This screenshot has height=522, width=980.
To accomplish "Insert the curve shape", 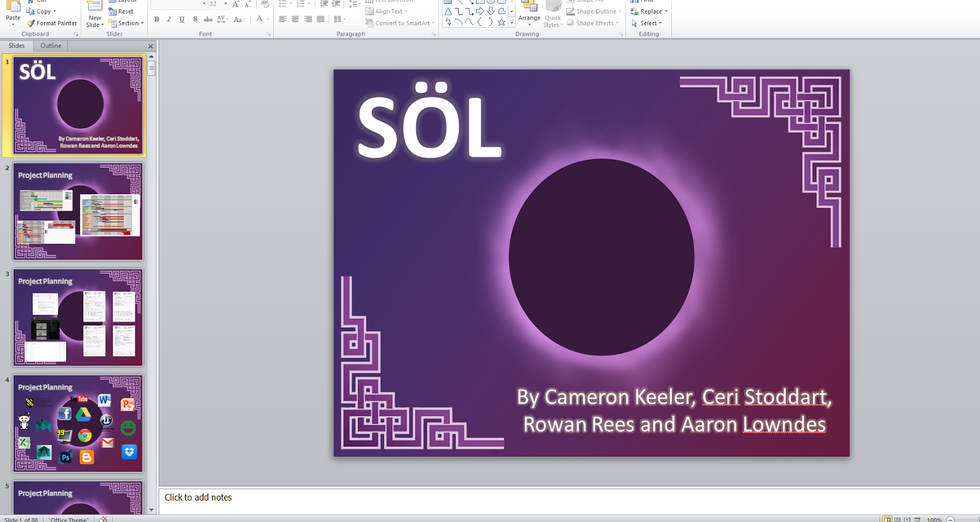I will coord(469,23).
